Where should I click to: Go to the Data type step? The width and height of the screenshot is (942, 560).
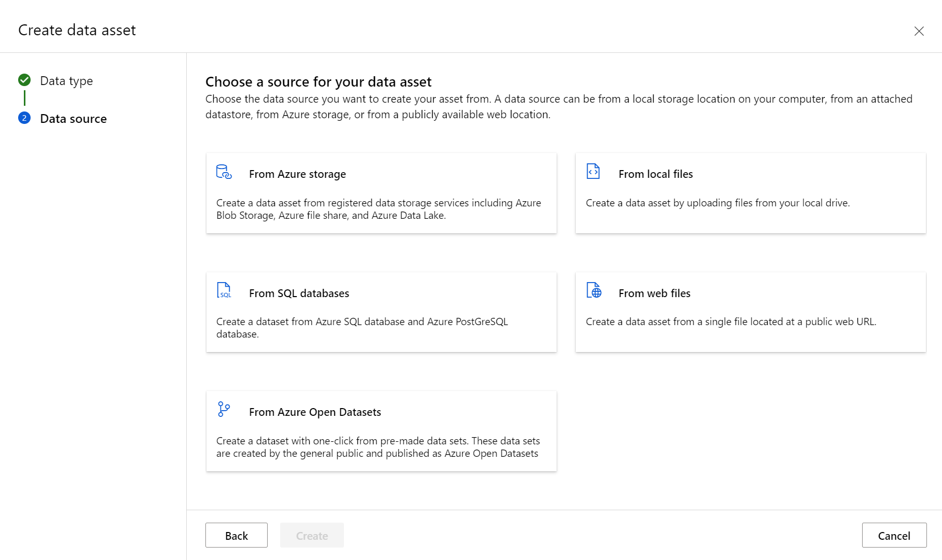point(66,81)
